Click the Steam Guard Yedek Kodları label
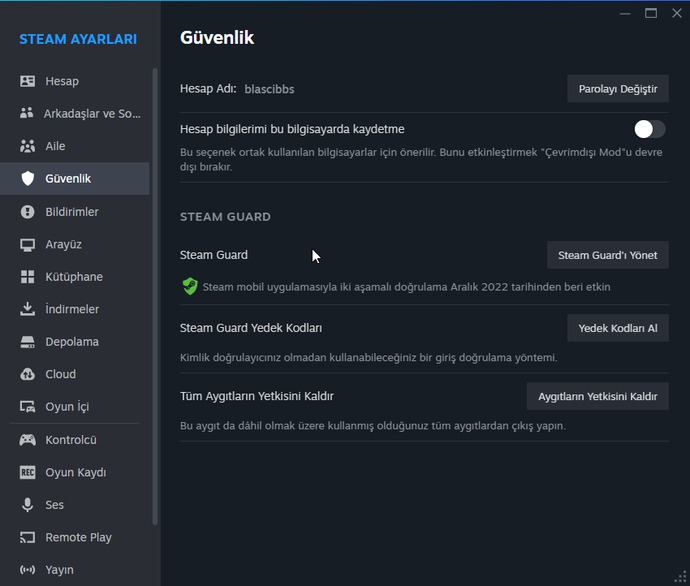The image size is (690, 586). coord(251,328)
